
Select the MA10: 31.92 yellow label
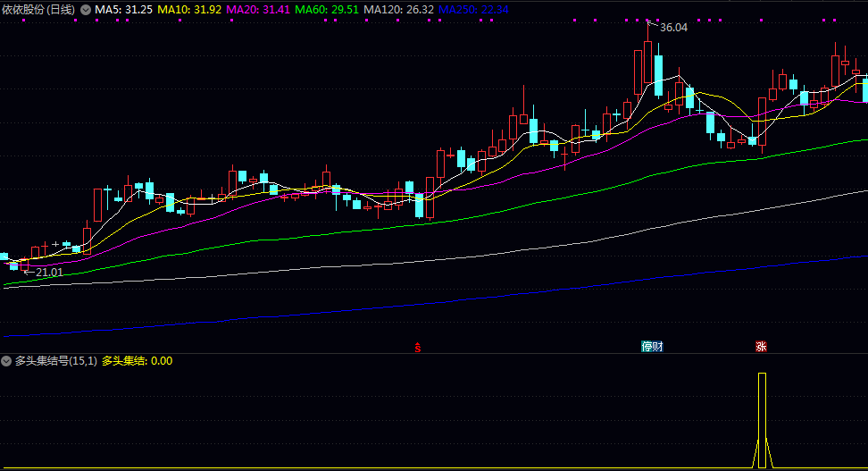click(x=189, y=9)
